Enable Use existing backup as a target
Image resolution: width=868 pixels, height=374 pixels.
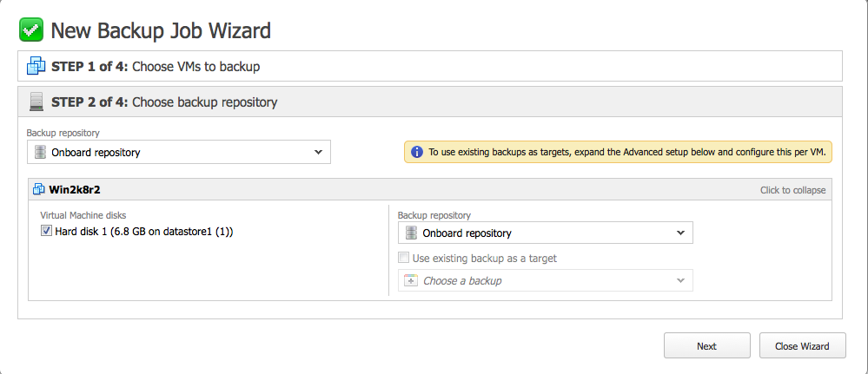[x=403, y=258]
